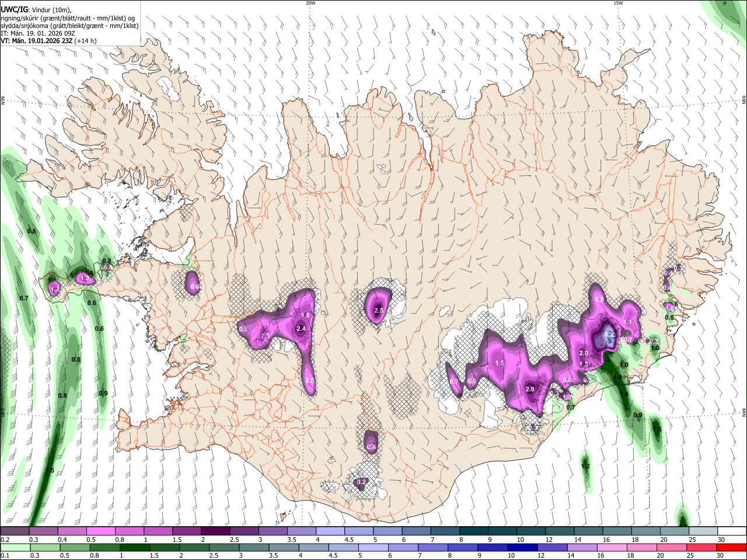This screenshot has width=747, height=560.
Task: Pick the deep blue rain swatch starting at 10
Action: 523,547
